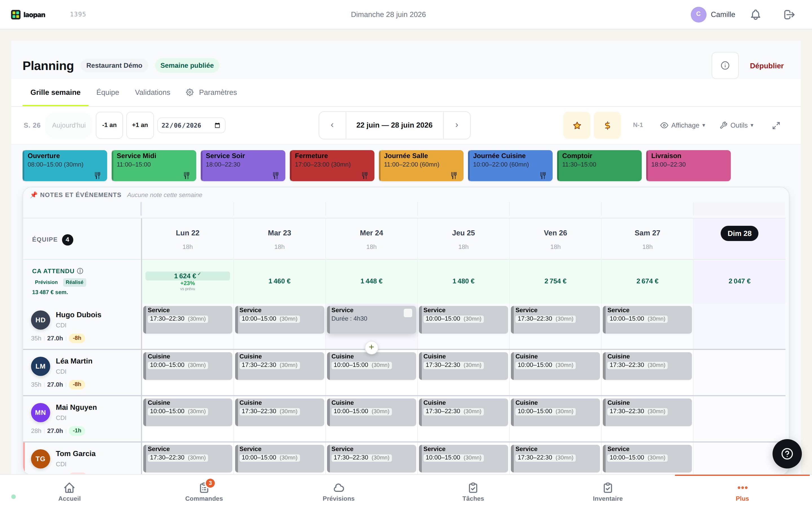Go to previous week arrow
Screen dimensions: 812x508
point(332,125)
